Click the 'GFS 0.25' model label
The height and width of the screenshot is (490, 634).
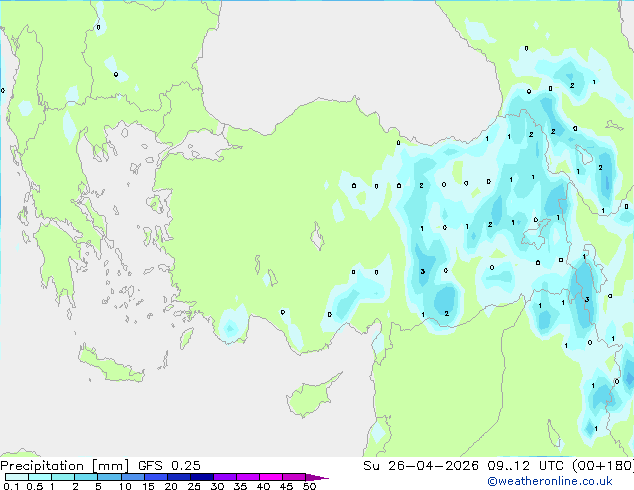169,466
